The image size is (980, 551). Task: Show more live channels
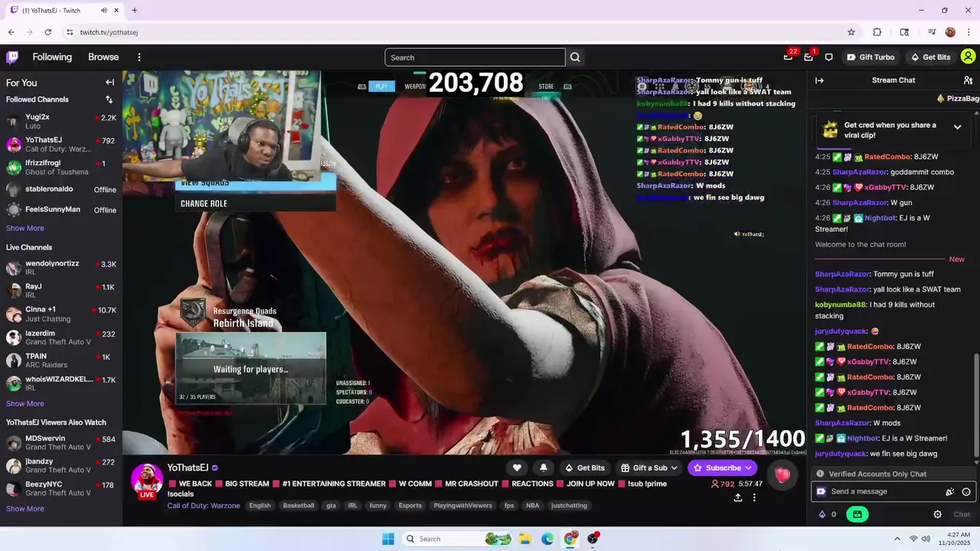pyautogui.click(x=25, y=403)
